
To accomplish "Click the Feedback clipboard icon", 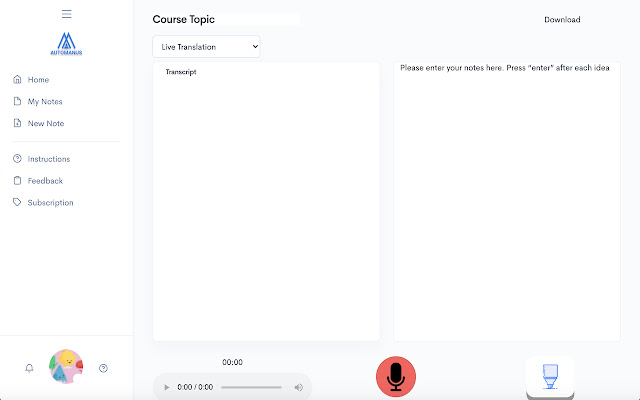I will (17, 180).
